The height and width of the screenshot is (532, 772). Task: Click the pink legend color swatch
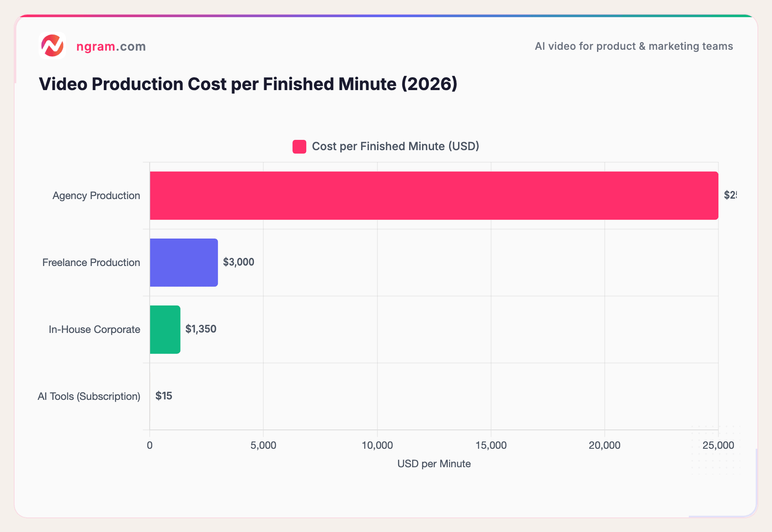(299, 146)
